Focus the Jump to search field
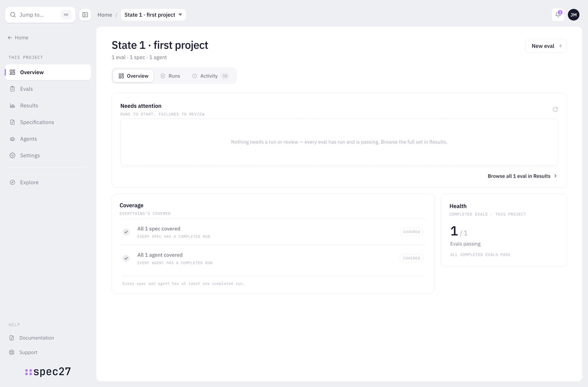588x387 pixels. click(40, 15)
